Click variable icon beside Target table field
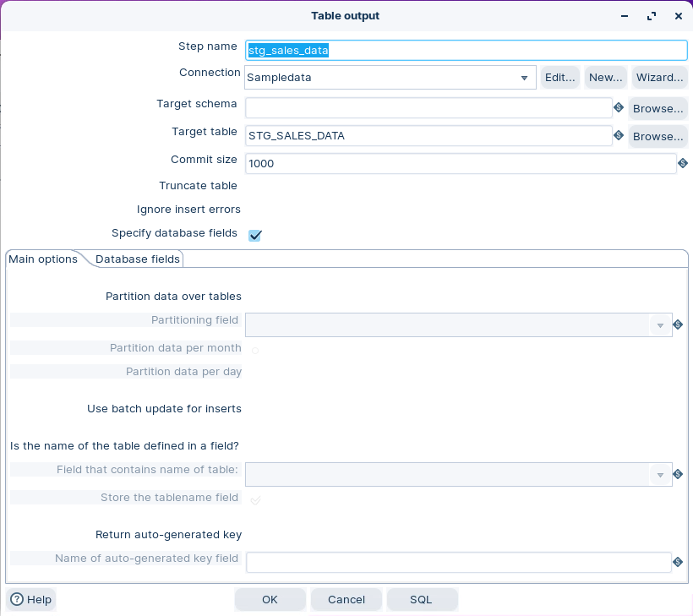 point(618,136)
